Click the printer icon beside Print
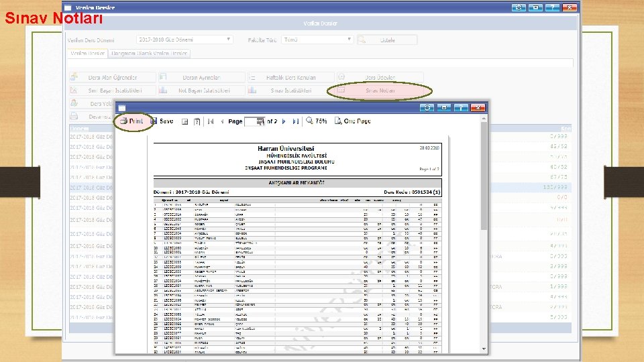Screen dimensions: 644x362 click(x=123, y=121)
